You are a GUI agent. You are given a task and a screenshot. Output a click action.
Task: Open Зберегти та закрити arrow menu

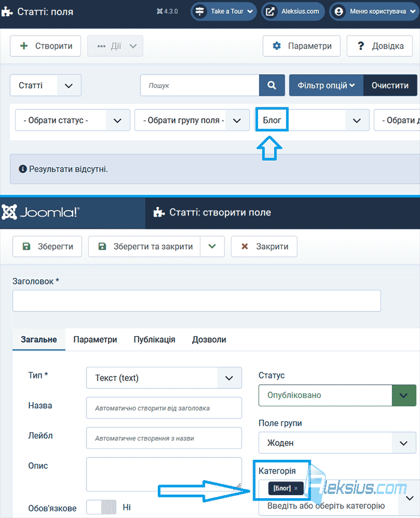[212, 247]
